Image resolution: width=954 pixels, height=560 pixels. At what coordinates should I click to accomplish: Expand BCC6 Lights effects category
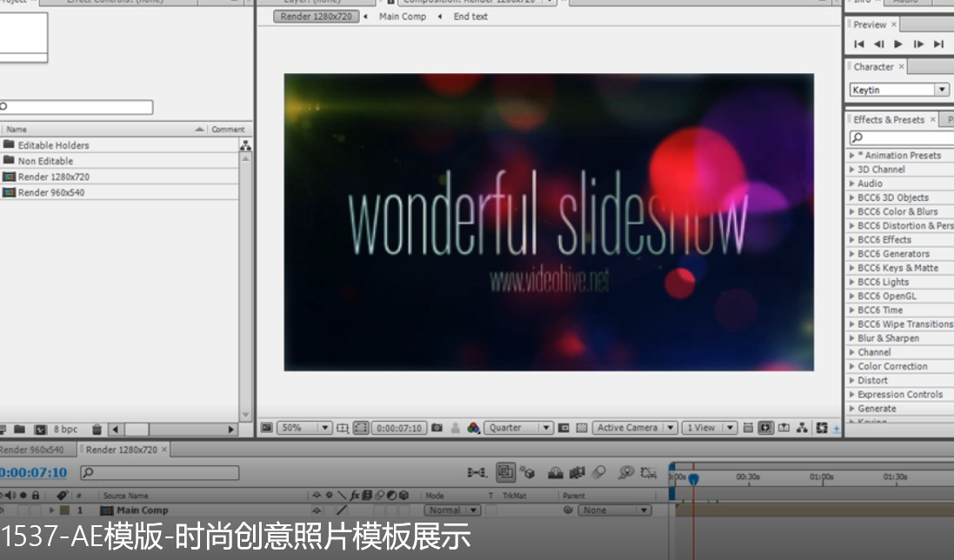[851, 282]
